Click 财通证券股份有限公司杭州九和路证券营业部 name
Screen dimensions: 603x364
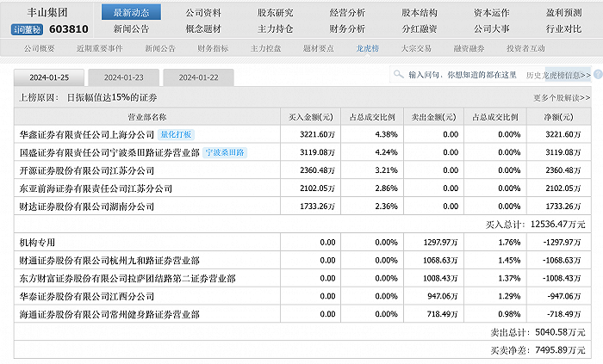pyautogui.click(x=109, y=261)
